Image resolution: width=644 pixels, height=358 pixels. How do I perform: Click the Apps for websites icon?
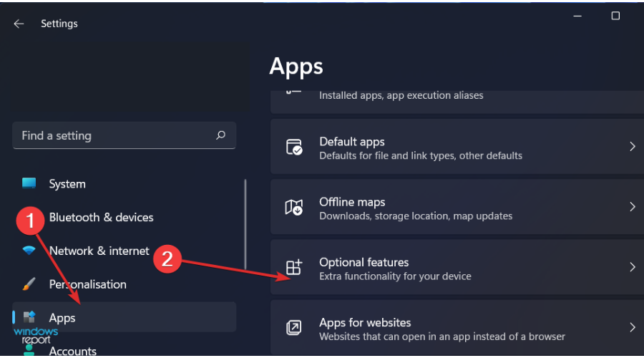click(293, 328)
